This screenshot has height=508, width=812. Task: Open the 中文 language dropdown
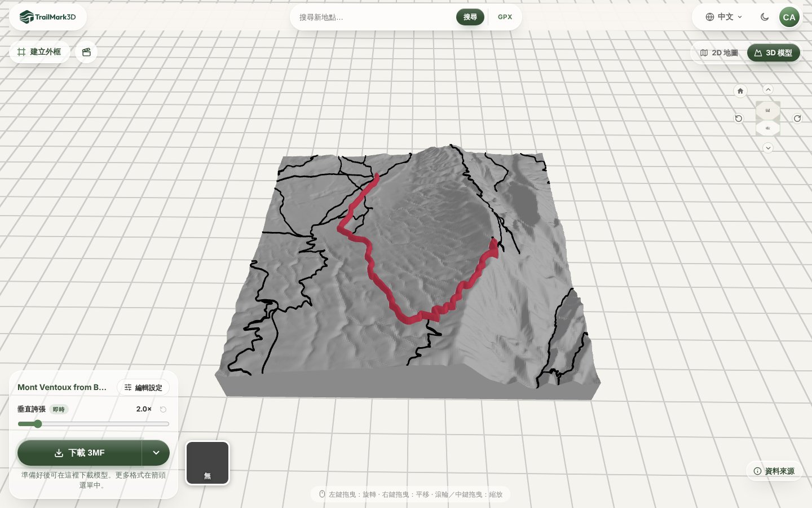(x=724, y=17)
